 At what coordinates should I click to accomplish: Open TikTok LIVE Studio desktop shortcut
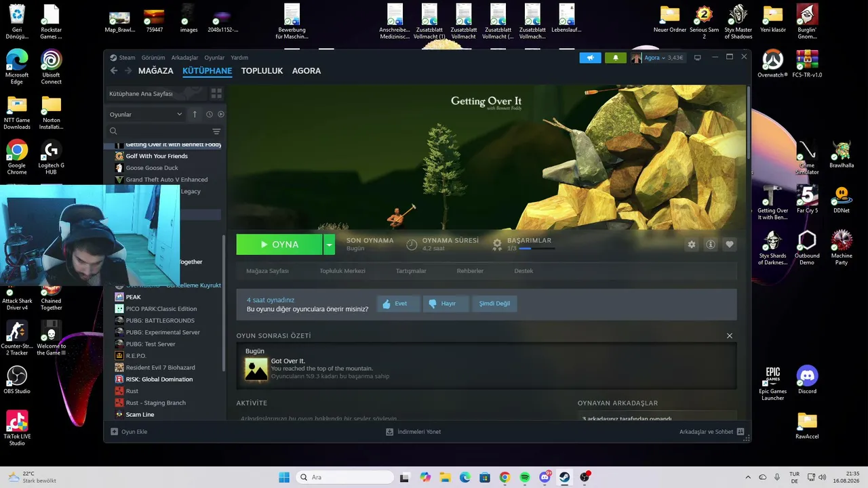(x=17, y=428)
